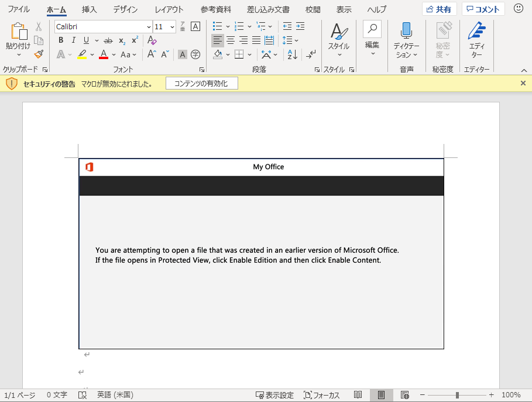Increase font size with grow icon
The image size is (532, 402).
152,54
